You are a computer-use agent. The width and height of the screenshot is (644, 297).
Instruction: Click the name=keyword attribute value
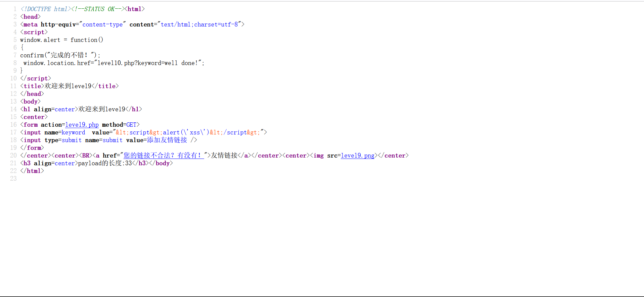tap(73, 132)
